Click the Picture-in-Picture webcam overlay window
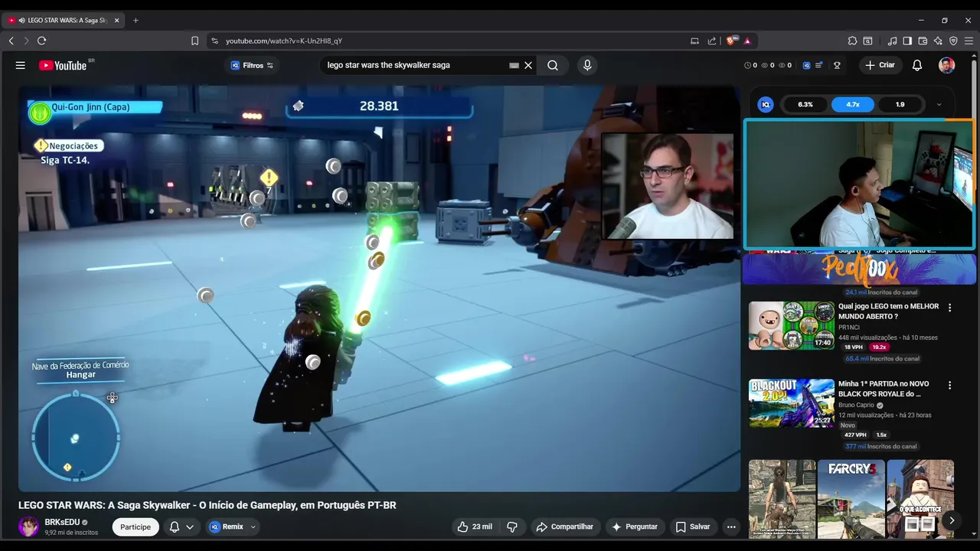980x551 pixels. 859,184
